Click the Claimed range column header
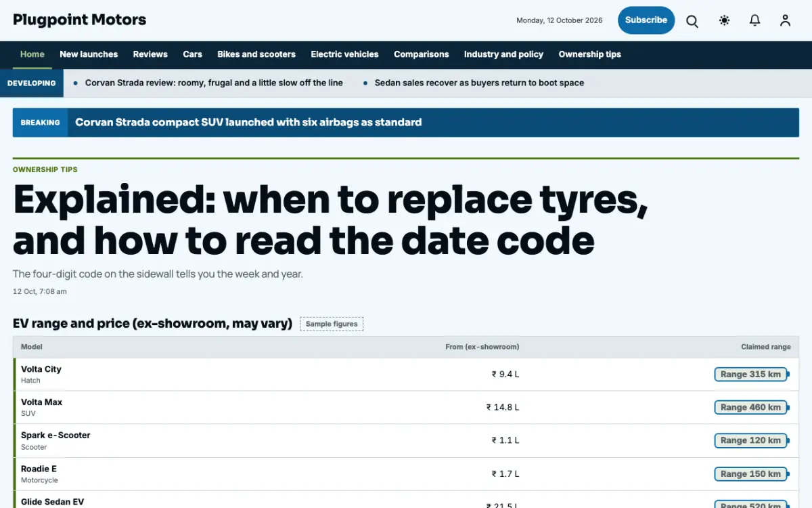This screenshot has width=812, height=508. 766,347
